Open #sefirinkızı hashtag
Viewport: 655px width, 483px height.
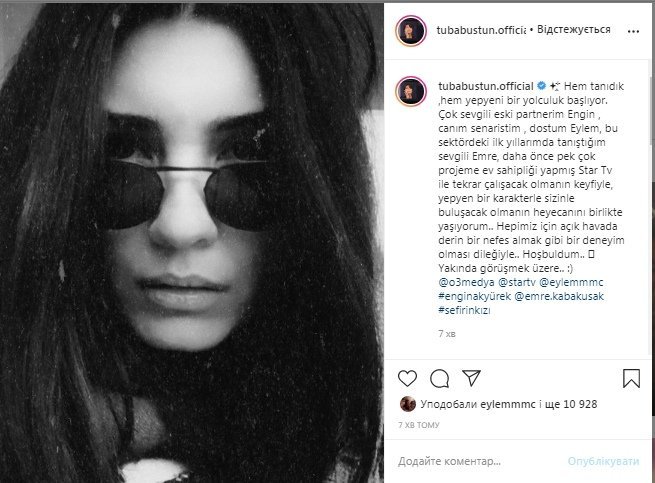[x=464, y=310]
